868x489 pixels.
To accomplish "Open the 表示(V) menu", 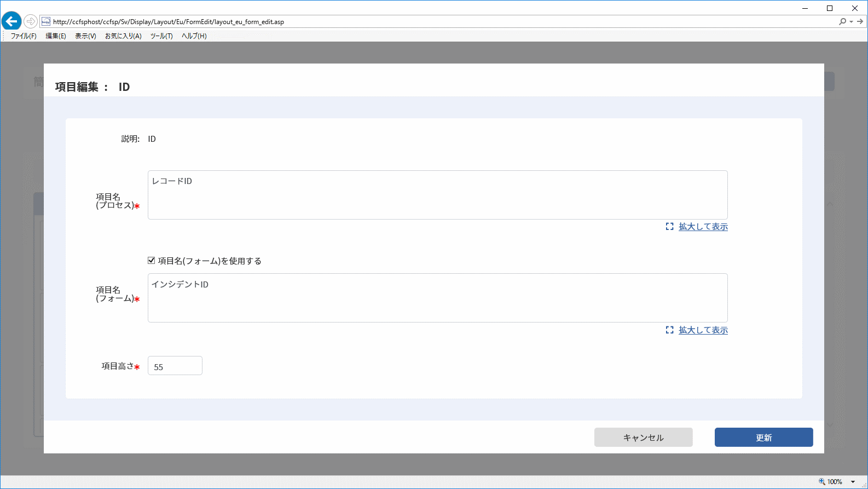I will click(85, 36).
